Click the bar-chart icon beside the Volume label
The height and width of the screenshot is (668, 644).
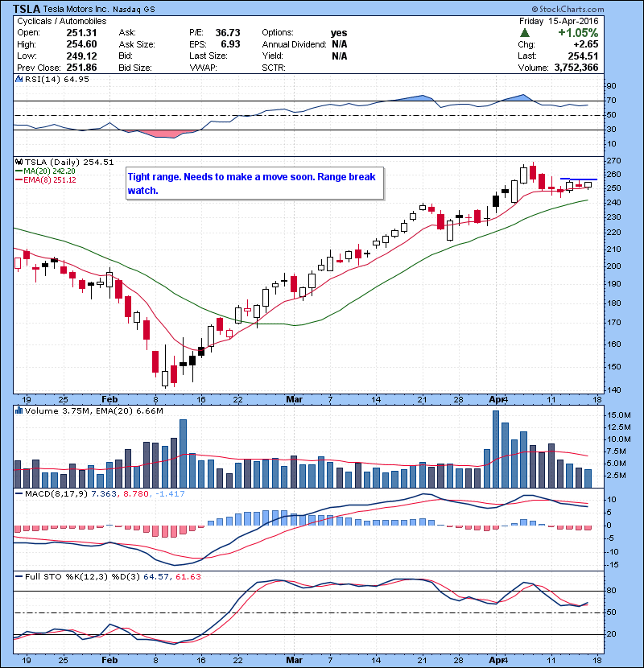pos(19,410)
